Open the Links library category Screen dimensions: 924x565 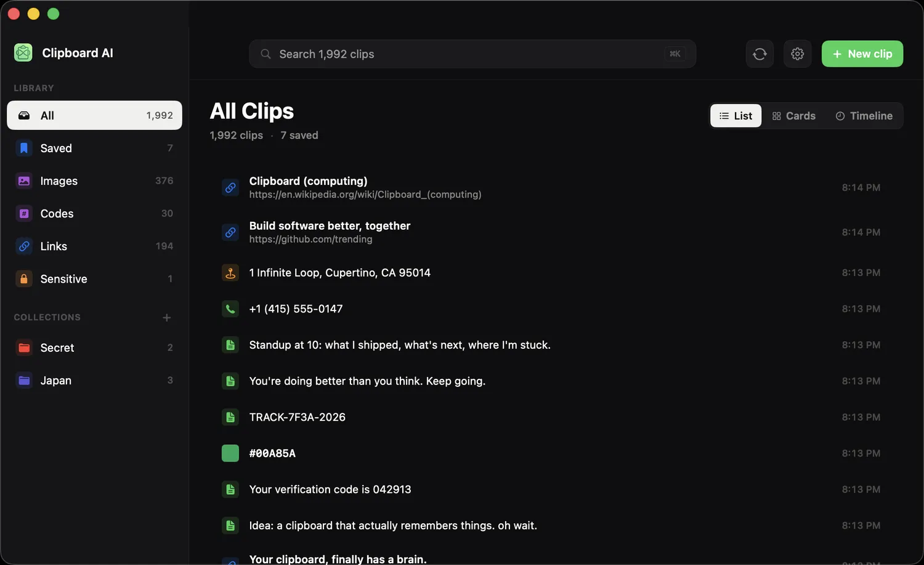tap(94, 246)
